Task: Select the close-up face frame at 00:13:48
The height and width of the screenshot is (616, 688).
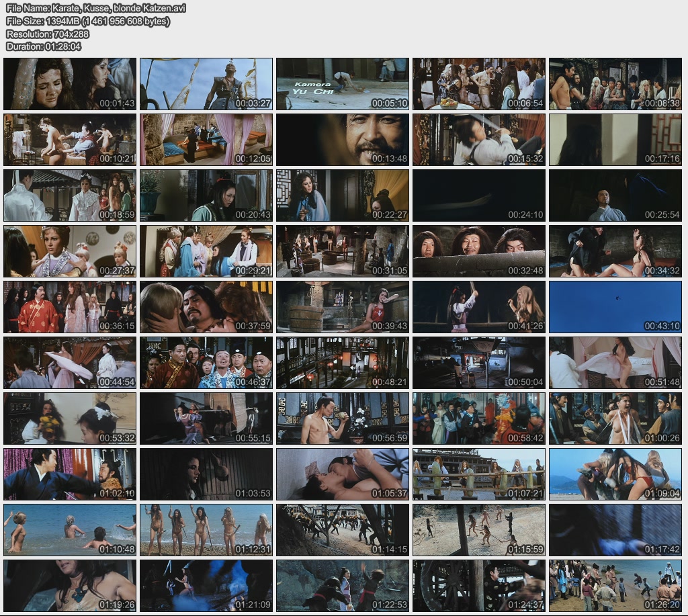Action: tap(343, 140)
